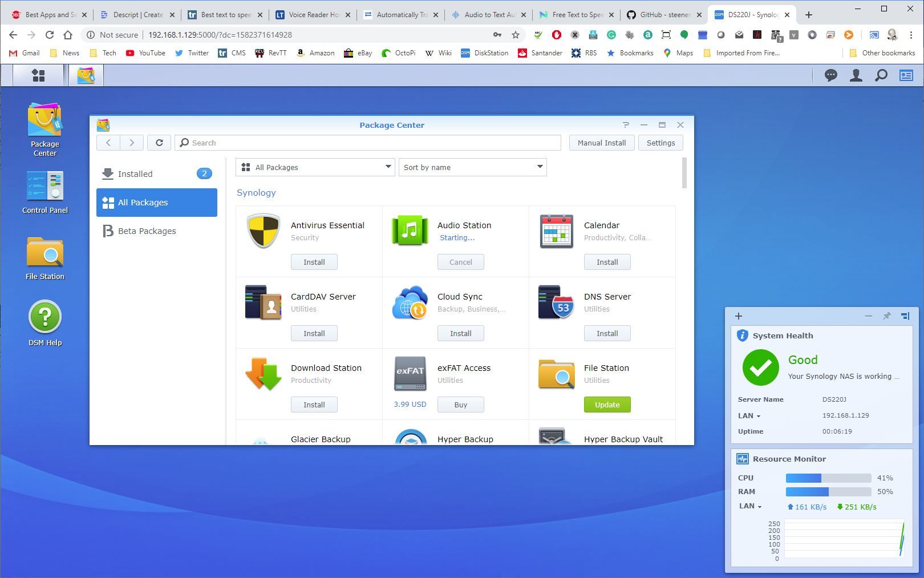Image resolution: width=924 pixels, height=578 pixels.
Task: Collapse the LAN details in System Health
Action: point(759,415)
